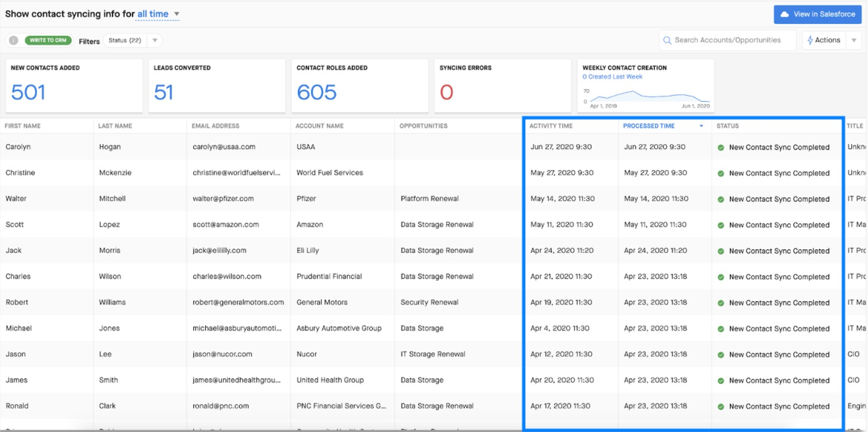Click Pfizer's "Platform Renewal" opportunity

[x=430, y=199]
